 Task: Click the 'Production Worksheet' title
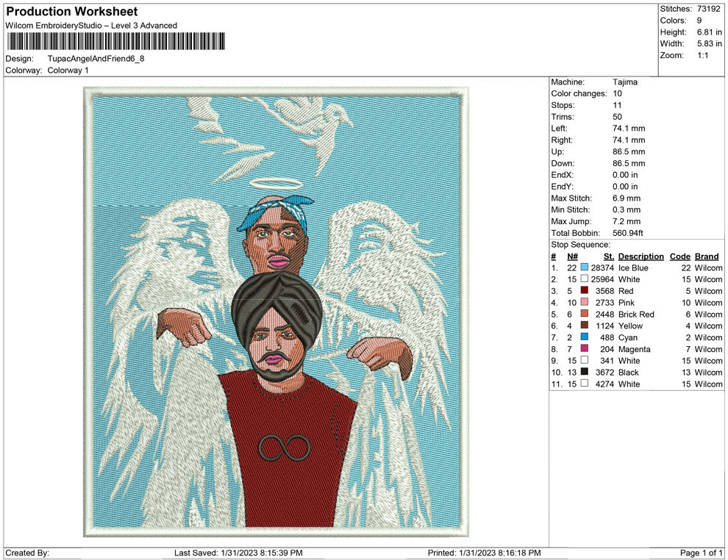72,12
